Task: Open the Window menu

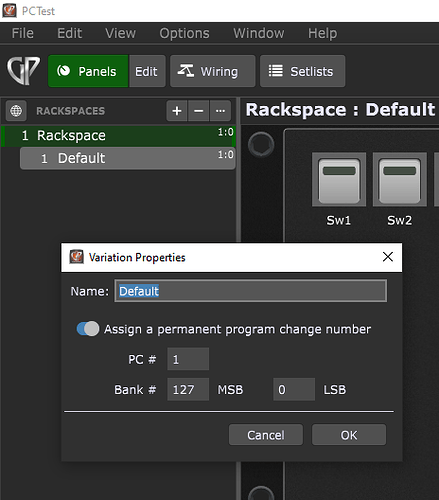Action: (259, 33)
